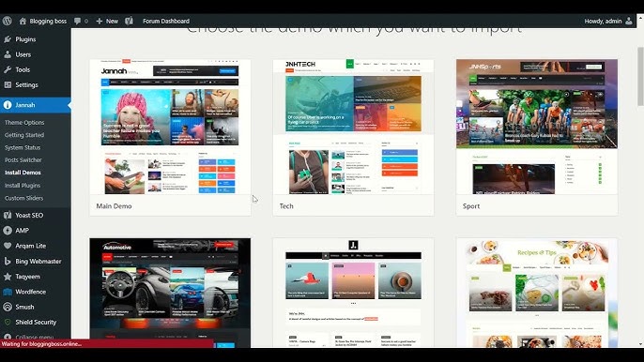Select the Sport demo thumbnail
Viewport: 644px width, 362px height.
[x=537, y=127]
